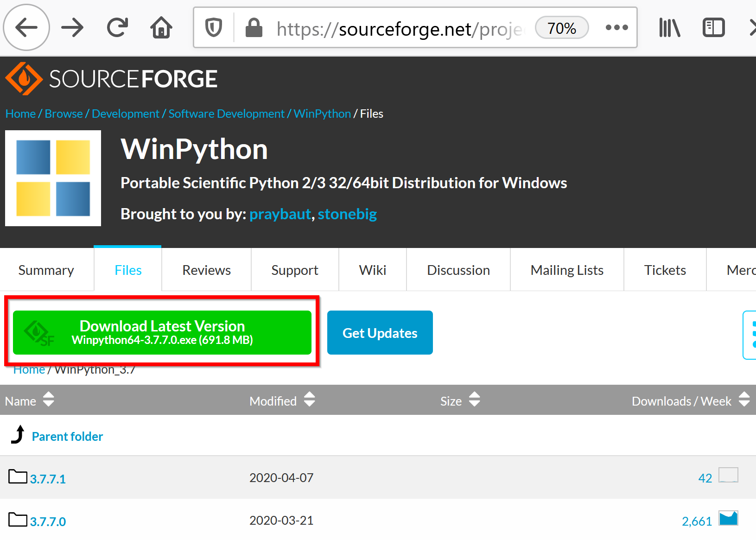Open the Development breadcrumb link

[x=126, y=114]
